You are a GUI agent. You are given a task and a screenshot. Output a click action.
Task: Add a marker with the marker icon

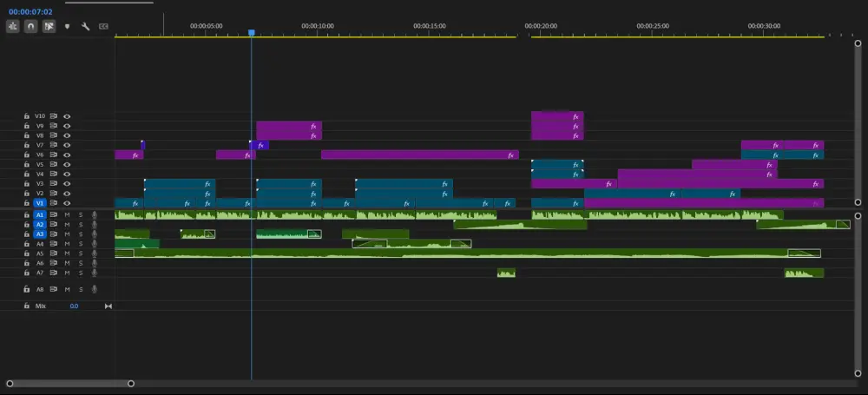pyautogui.click(x=68, y=26)
